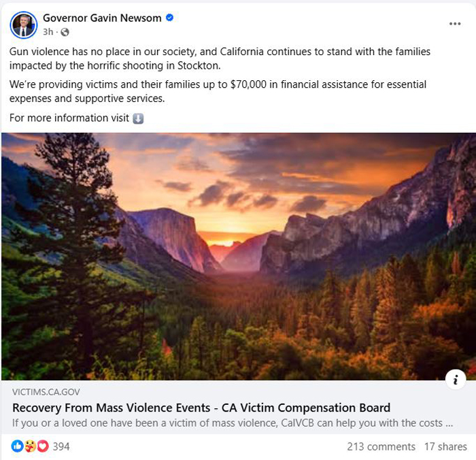476x460 pixels.
Task: Click the down arrow emoji in the post
Action: click(x=138, y=118)
